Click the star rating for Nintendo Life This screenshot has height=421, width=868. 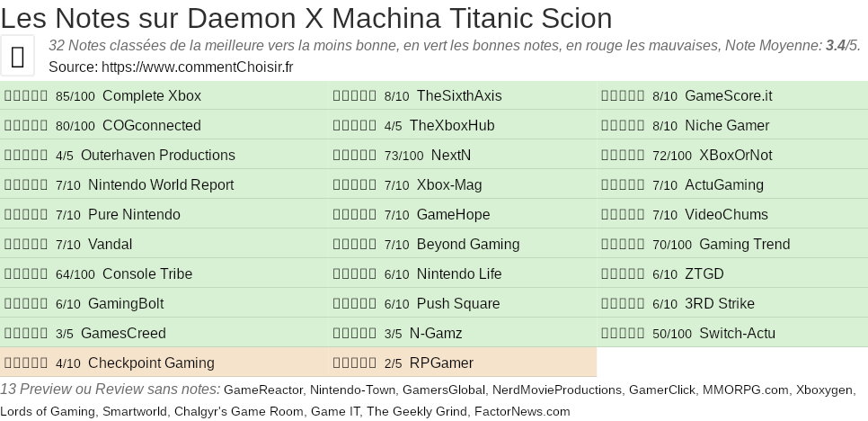click(354, 274)
